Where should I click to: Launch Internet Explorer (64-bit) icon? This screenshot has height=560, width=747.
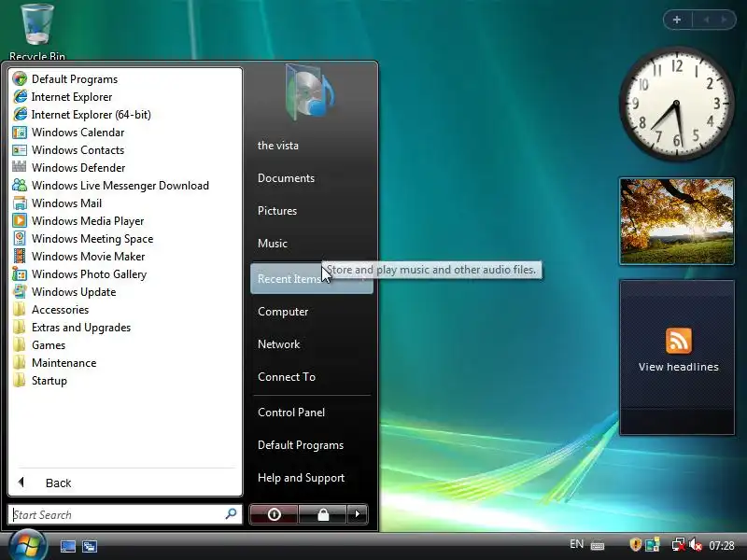[x=20, y=114]
